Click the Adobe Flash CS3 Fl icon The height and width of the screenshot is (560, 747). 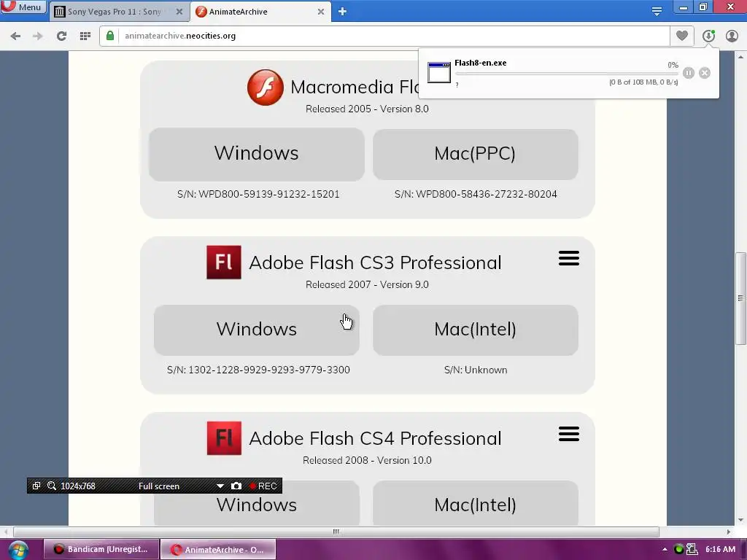[223, 262]
